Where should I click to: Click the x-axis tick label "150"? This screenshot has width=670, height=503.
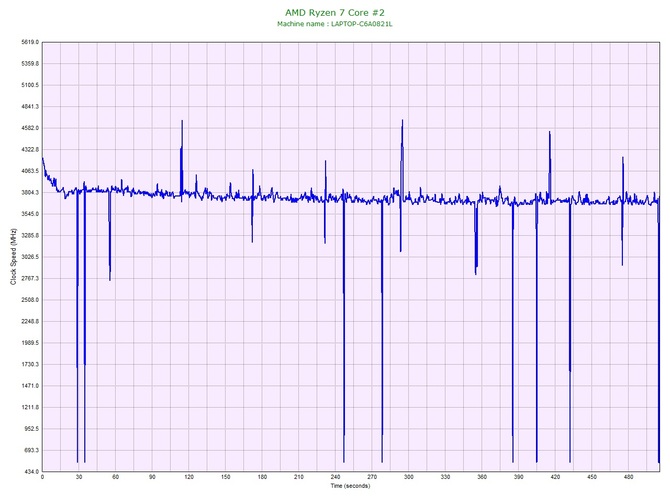pos(226,477)
